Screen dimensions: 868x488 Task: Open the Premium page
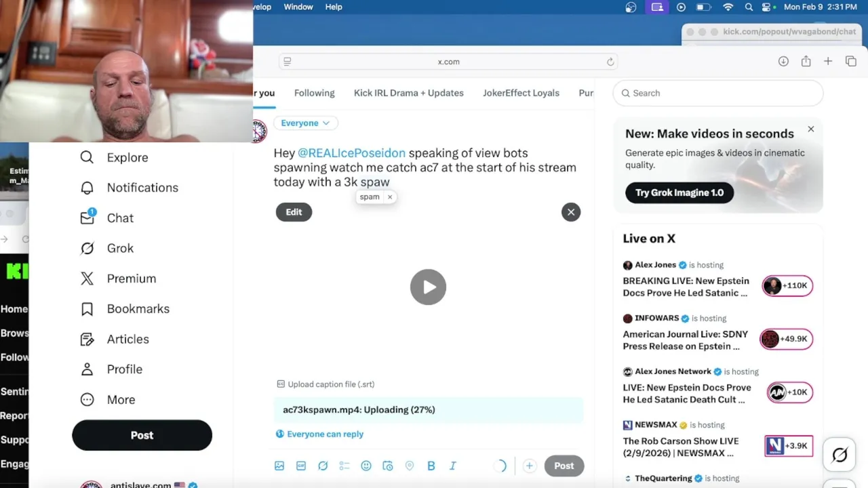118,279
